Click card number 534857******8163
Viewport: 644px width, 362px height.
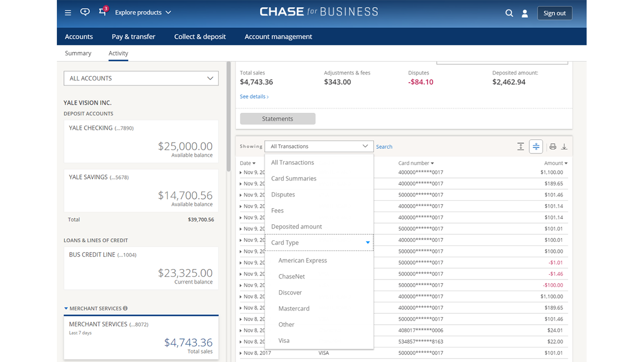[421, 342]
